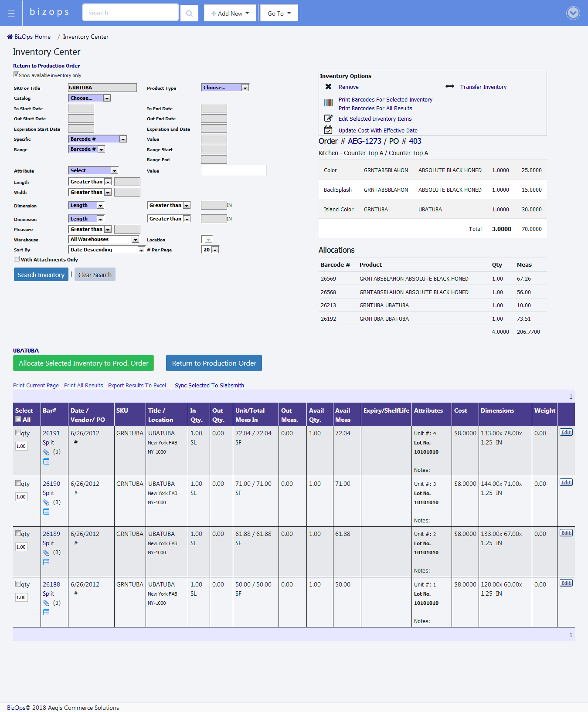Open the Product Type dropdown

point(225,88)
